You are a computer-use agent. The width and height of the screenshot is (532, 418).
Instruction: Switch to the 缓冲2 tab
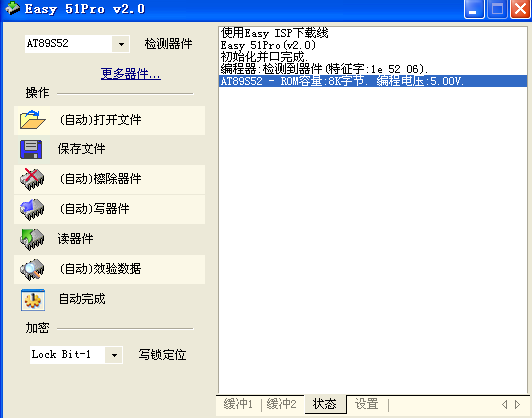pos(282,404)
